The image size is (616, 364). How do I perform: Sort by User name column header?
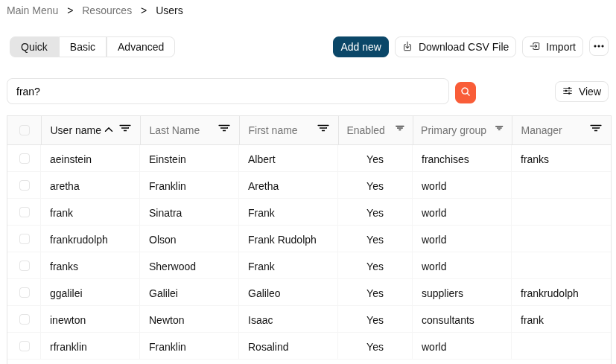(x=75, y=130)
